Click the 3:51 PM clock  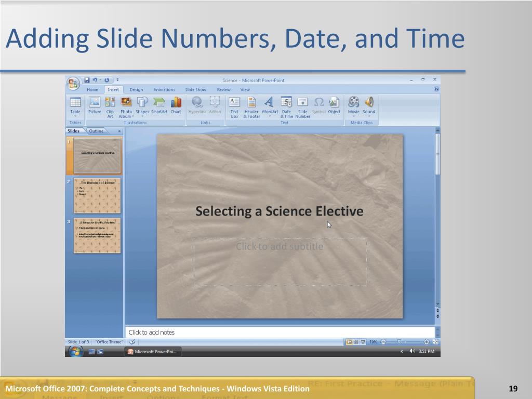426,352
